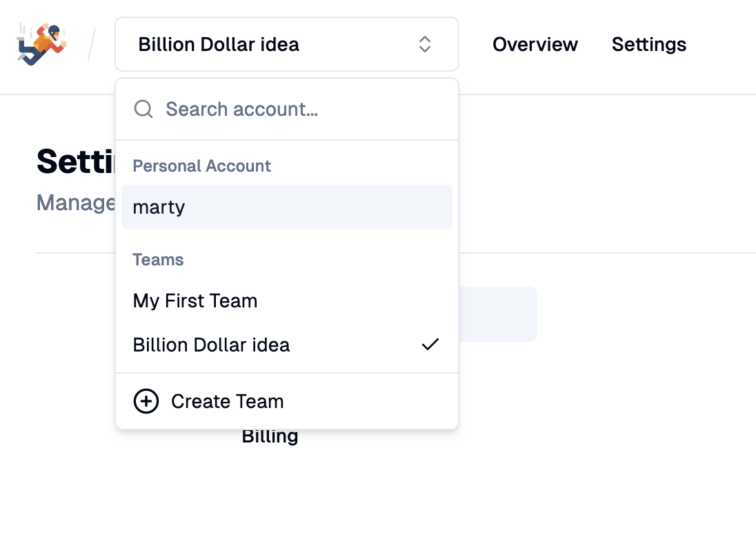Screen dimensions: 756x550
Task: Click the circled plus Create Team icon
Action: [146, 401]
